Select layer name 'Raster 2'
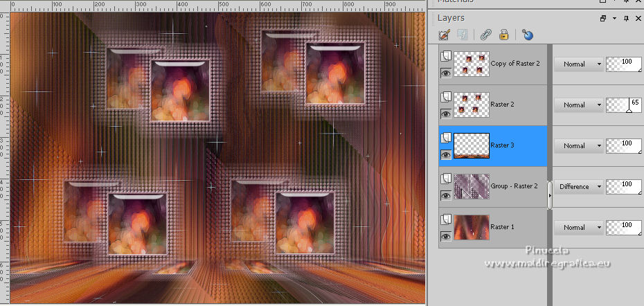The width and height of the screenshot is (644, 306). [x=502, y=105]
